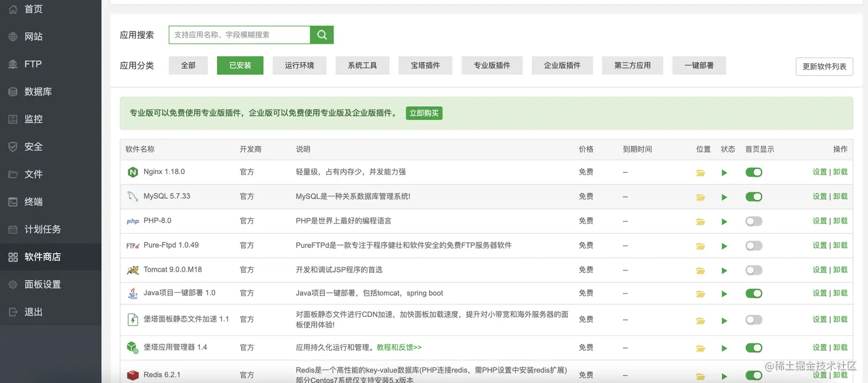Click the Redis logo icon

(133, 375)
